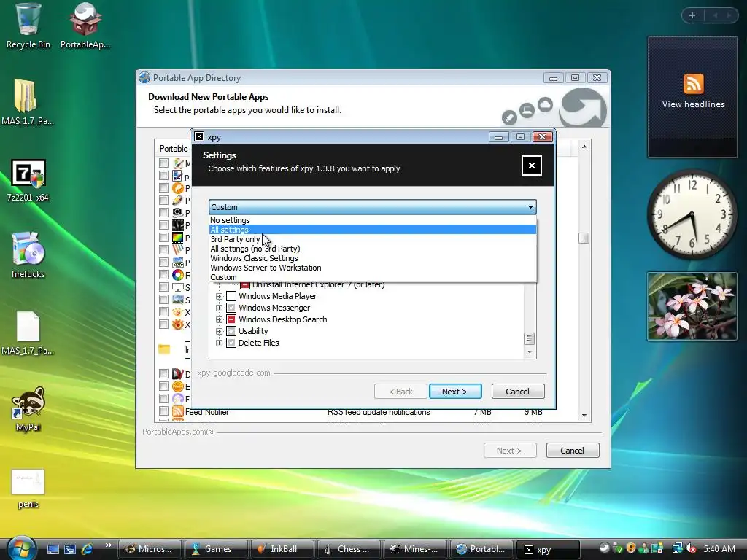Expand the Usability tree node
Viewport: 747px width, 560px height.
click(219, 332)
